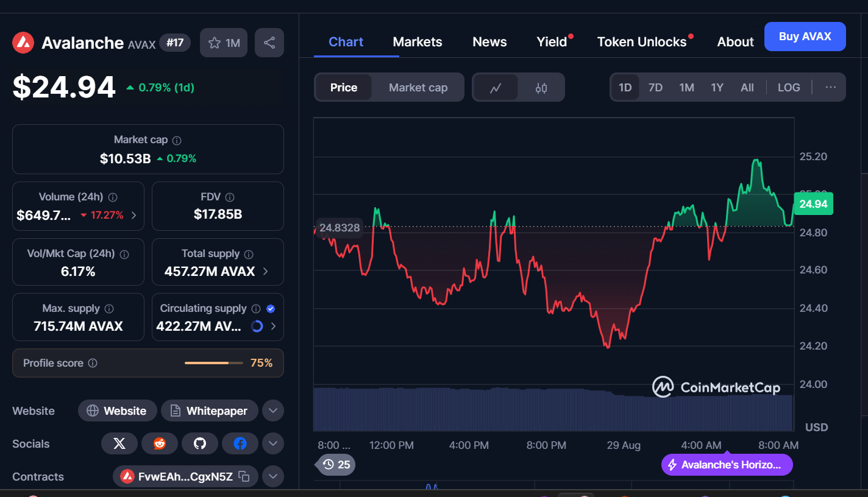Click the FvwEAh...CgxN5Z contract address

185,476
